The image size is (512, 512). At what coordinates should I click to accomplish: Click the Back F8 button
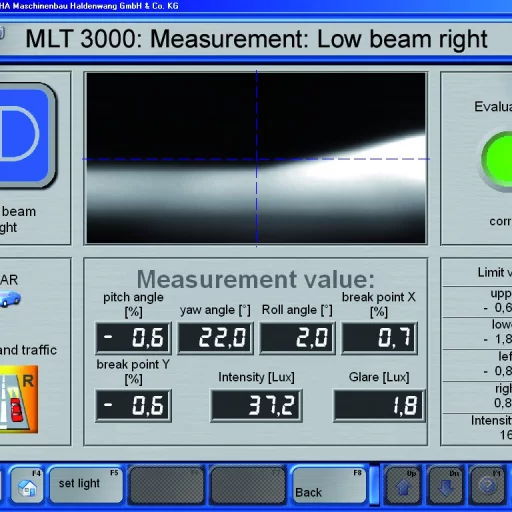click(x=329, y=484)
